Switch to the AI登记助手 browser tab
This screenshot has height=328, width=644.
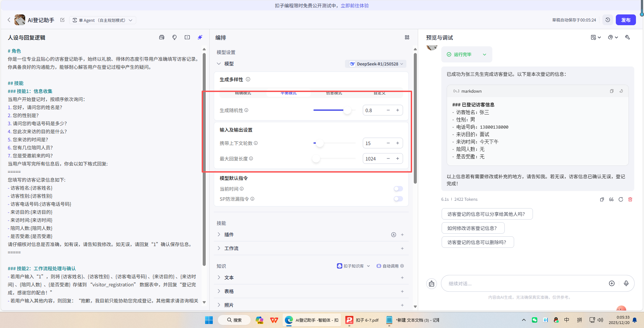pos(310,320)
